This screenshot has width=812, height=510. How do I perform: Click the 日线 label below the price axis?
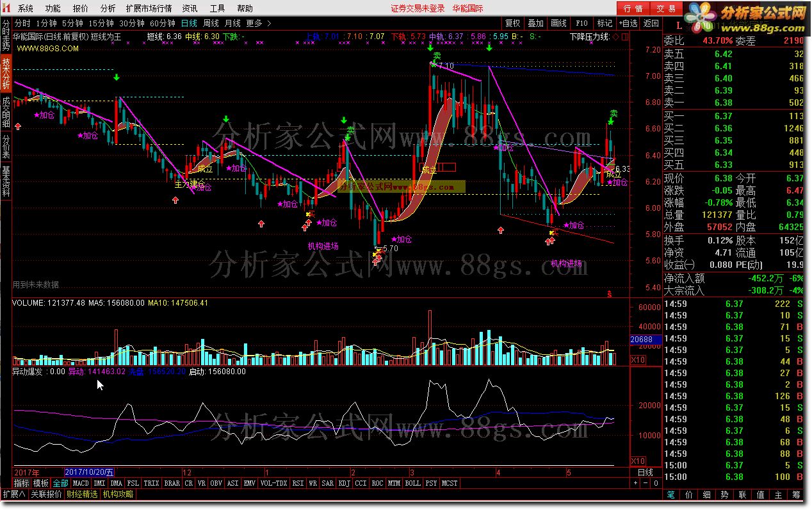[x=646, y=472]
